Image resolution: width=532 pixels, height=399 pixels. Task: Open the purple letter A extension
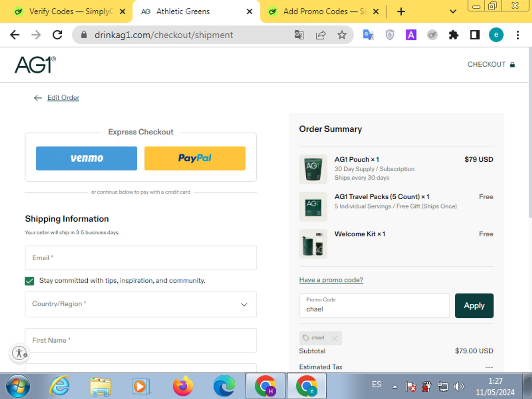(x=411, y=35)
